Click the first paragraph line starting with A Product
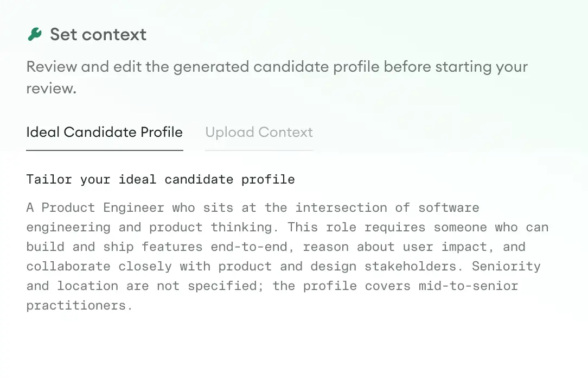The height and width of the screenshot is (378, 588). [217, 207]
